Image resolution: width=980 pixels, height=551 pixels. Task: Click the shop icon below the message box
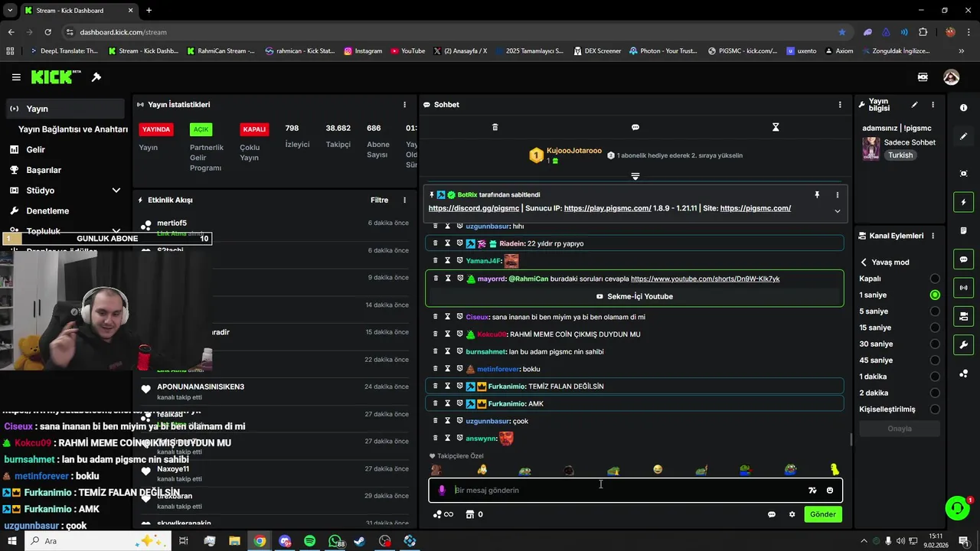pos(470,514)
